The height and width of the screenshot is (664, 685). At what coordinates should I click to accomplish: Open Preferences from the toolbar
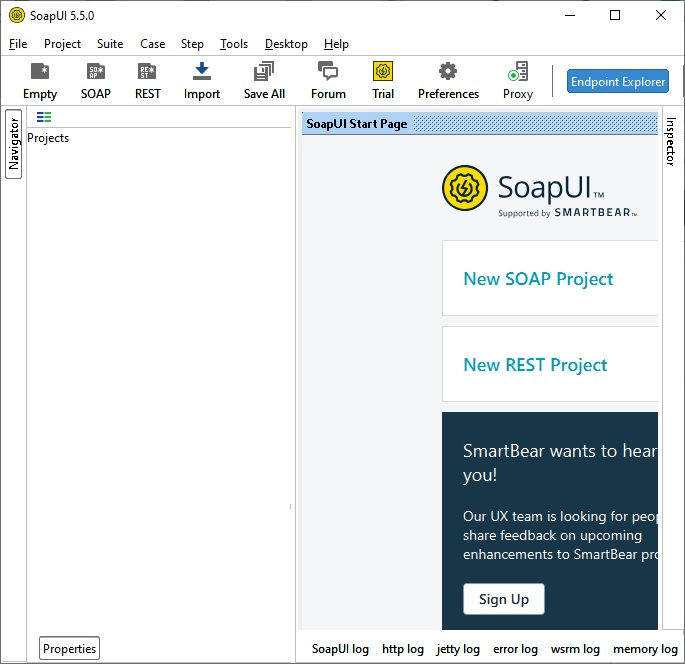[448, 81]
